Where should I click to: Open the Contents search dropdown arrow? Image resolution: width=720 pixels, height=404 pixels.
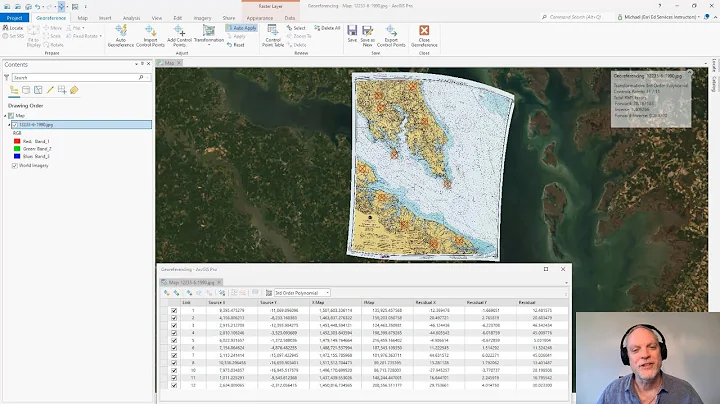147,78
